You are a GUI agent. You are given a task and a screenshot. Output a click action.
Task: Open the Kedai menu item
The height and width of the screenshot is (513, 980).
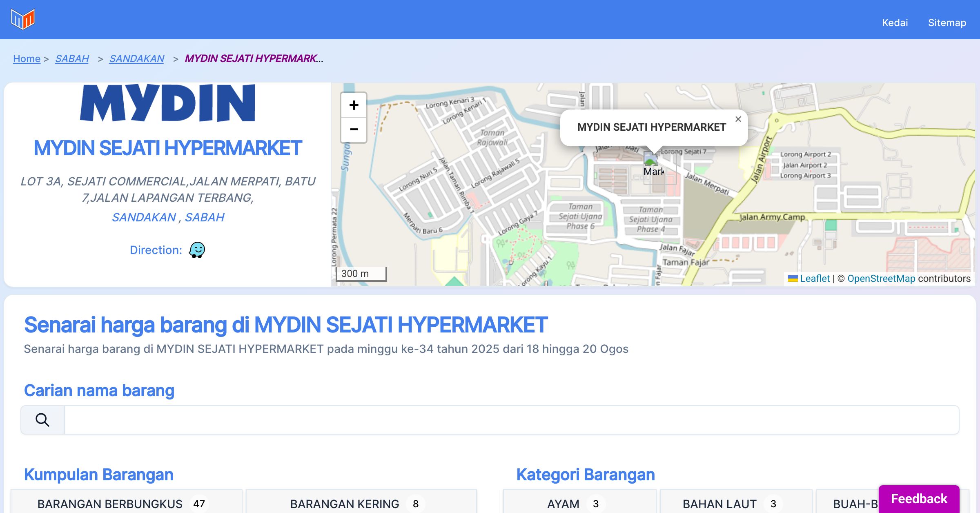[x=895, y=22]
